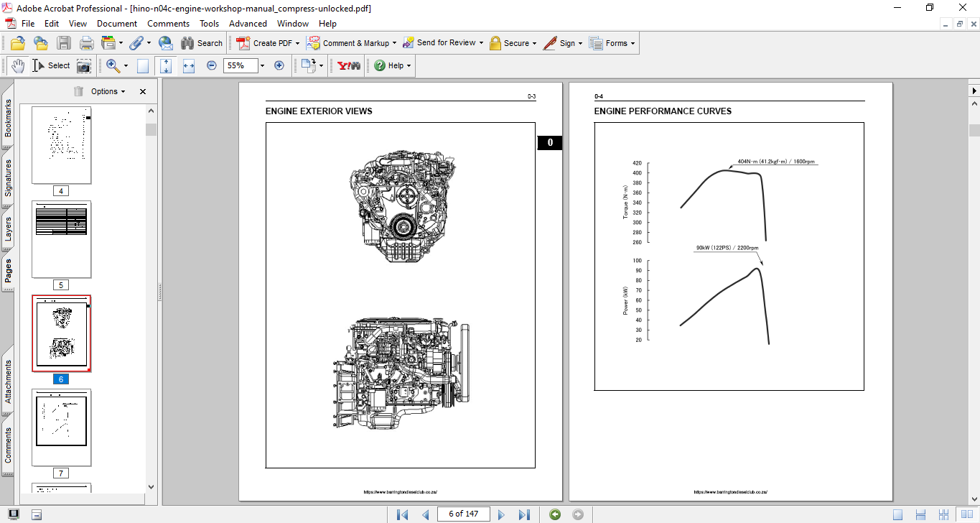Click the Pages panel vertical scrollbar down arrow
Screen dimensions: 980x523
coord(151,486)
